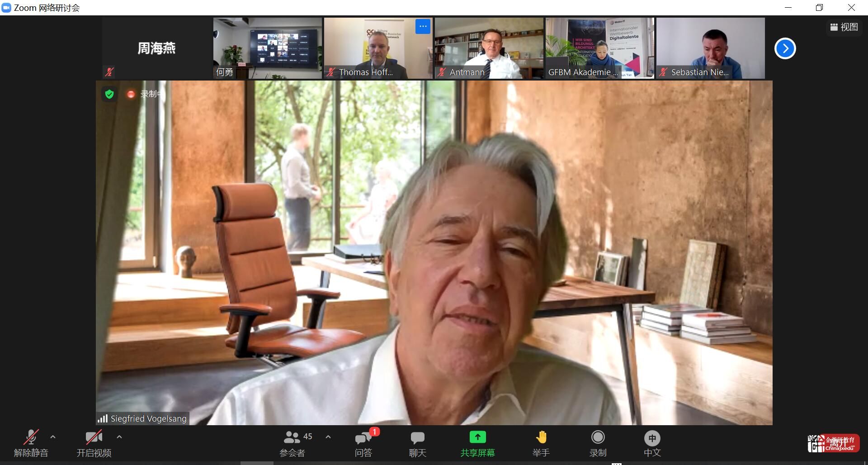
Task: Raise hand using the 举手 icon
Action: tap(541, 437)
